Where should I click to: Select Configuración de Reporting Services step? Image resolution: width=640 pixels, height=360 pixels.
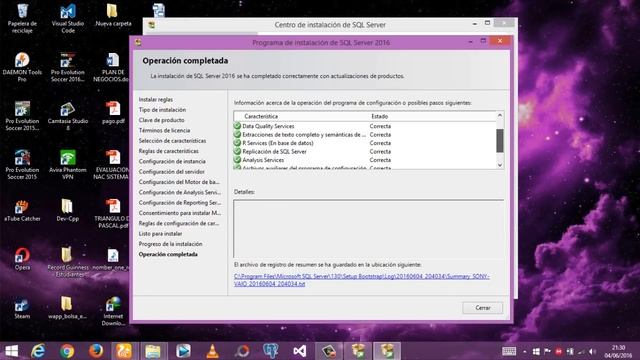click(x=179, y=202)
